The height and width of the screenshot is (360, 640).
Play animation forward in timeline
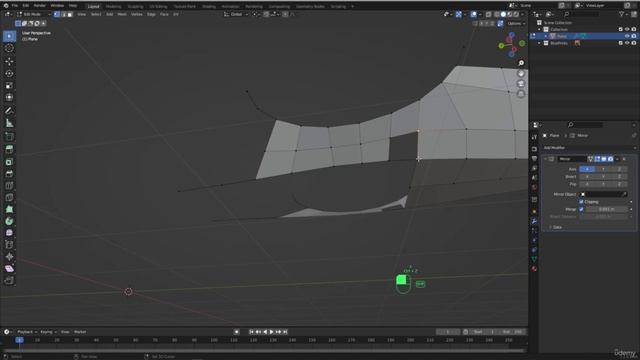[x=271, y=332]
